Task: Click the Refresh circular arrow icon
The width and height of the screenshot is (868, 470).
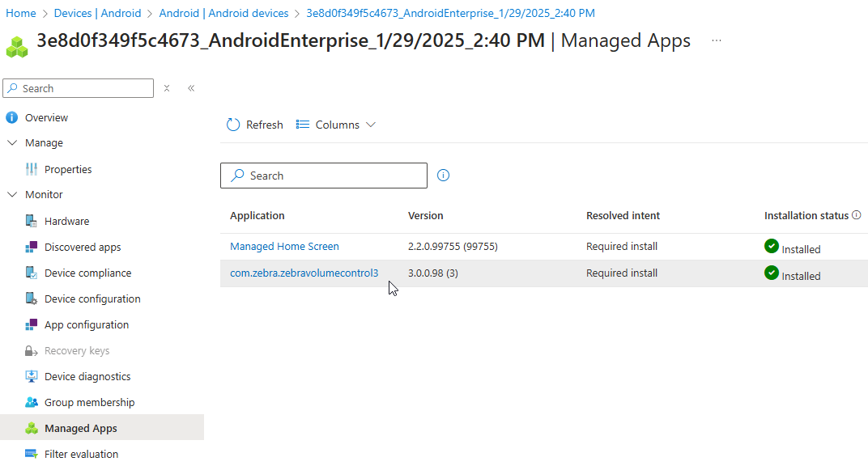Action: coord(233,125)
